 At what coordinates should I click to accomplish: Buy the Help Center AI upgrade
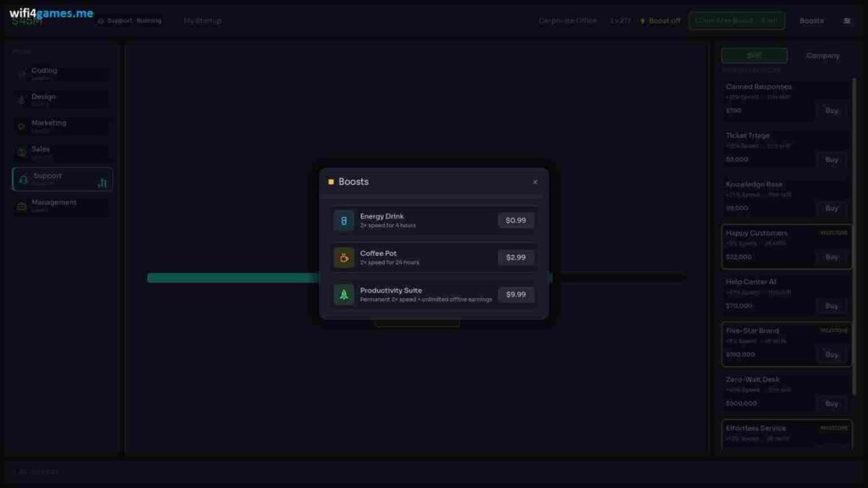click(x=832, y=305)
